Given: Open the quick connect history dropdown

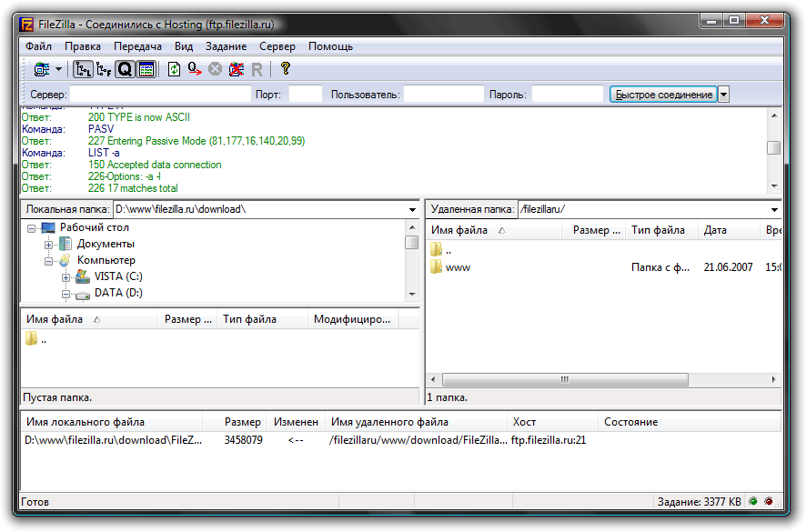Looking at the screenshot, I should point(723,94).
